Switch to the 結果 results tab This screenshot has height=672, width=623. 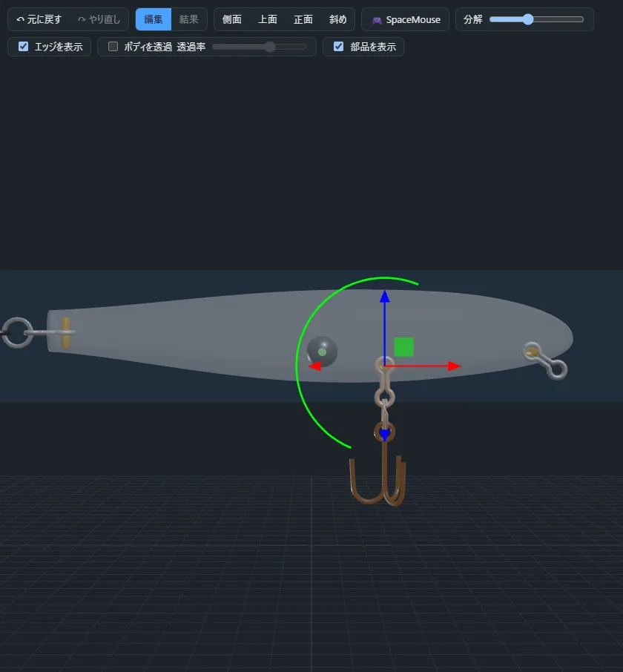[189, 19]
